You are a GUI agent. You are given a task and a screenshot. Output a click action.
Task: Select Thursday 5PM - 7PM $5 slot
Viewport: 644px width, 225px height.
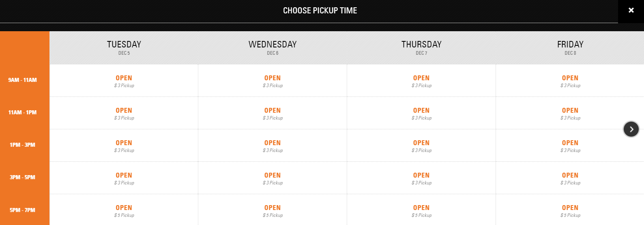tap(421, 210)
